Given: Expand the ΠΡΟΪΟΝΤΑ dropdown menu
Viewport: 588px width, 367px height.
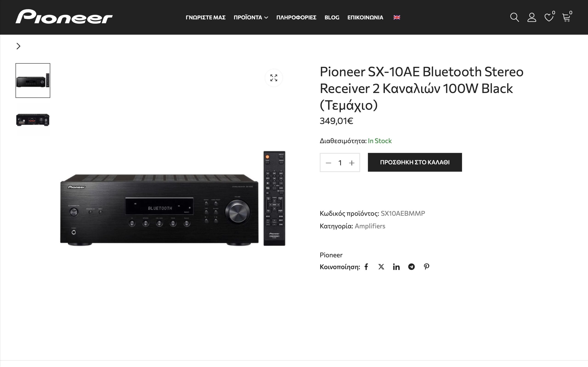Looking at the screenshot, I should (251, 17).
